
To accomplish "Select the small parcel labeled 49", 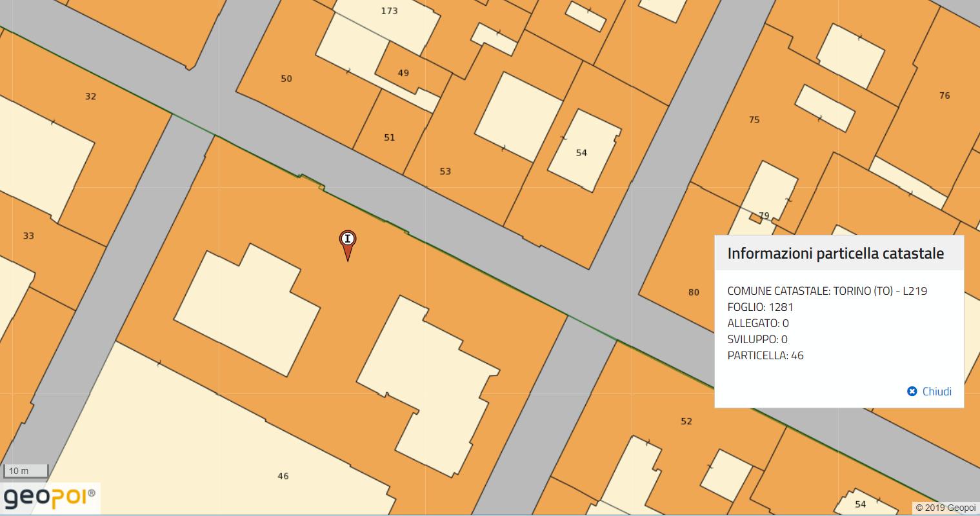I will tap(403, 73).
